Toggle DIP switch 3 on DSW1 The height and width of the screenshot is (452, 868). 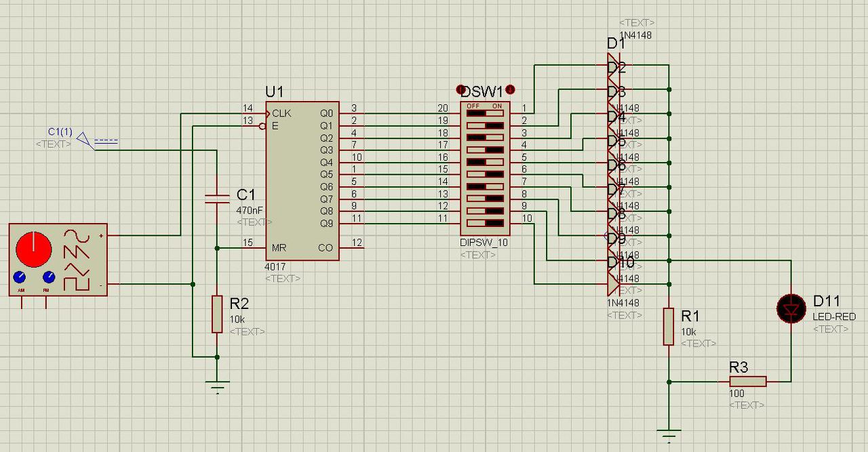pyautogui.click(x=485, y=138)
